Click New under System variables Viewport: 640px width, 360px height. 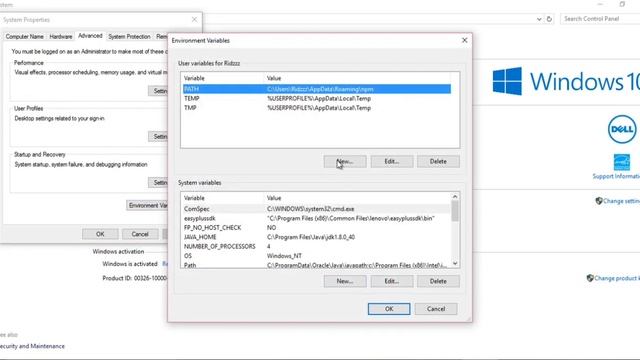click(345, 281)
